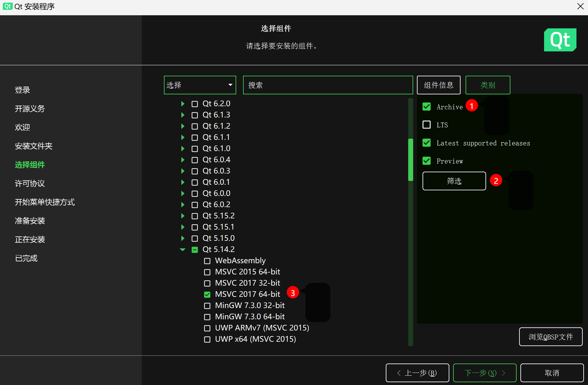Viewport: 588px width, 385px height.
Task: Toggle Latest supported releases checkbox
Action: pos(427,143)
